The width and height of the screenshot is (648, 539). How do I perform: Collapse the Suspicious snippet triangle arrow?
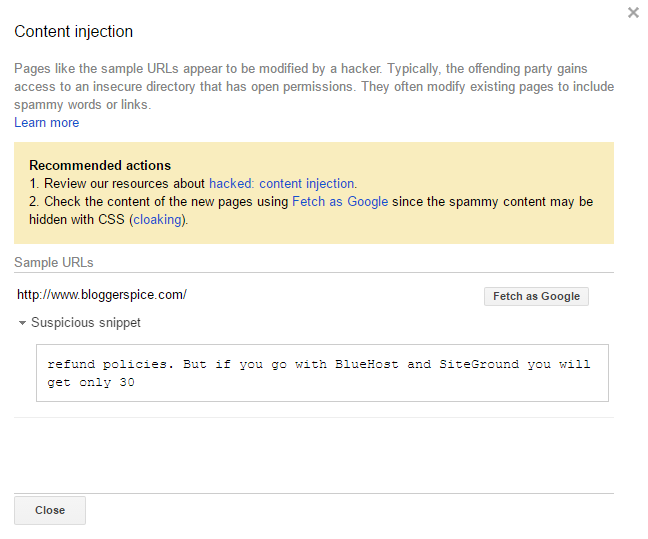click(x=22, y=323)
